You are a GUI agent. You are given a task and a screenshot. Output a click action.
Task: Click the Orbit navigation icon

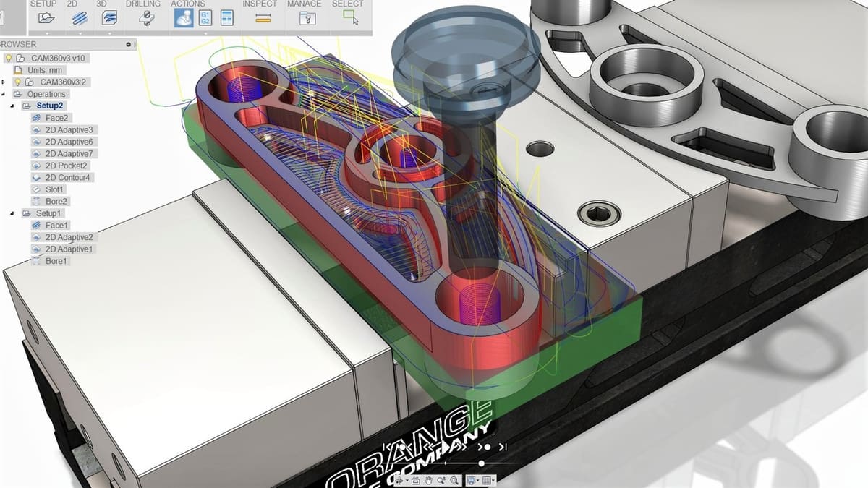tap(399, 481)
